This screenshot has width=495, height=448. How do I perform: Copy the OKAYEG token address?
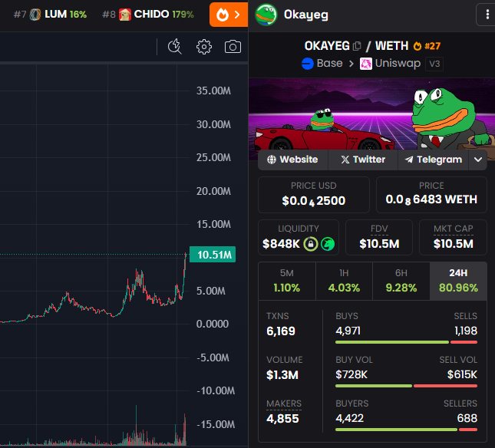point(357,46)
